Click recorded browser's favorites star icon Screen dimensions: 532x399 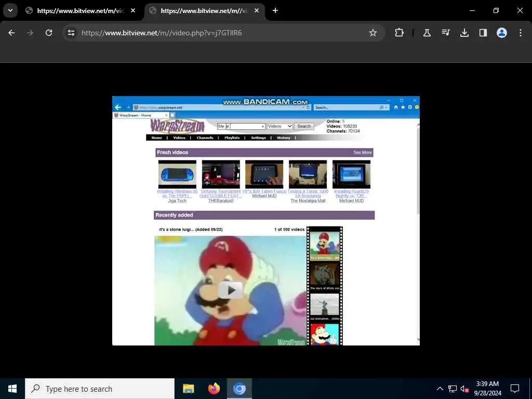tap(403, 107)
